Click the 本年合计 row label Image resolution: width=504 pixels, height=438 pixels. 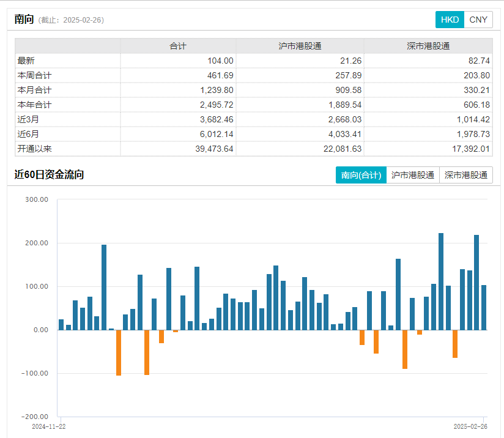tap(34, 105)
